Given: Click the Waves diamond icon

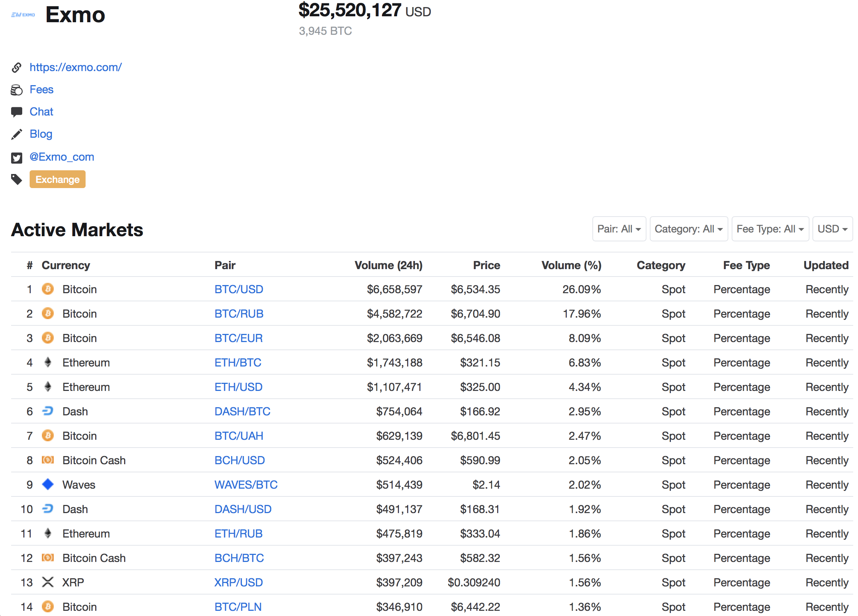Looking at the screenshot, I should click(x=48, y=485).
